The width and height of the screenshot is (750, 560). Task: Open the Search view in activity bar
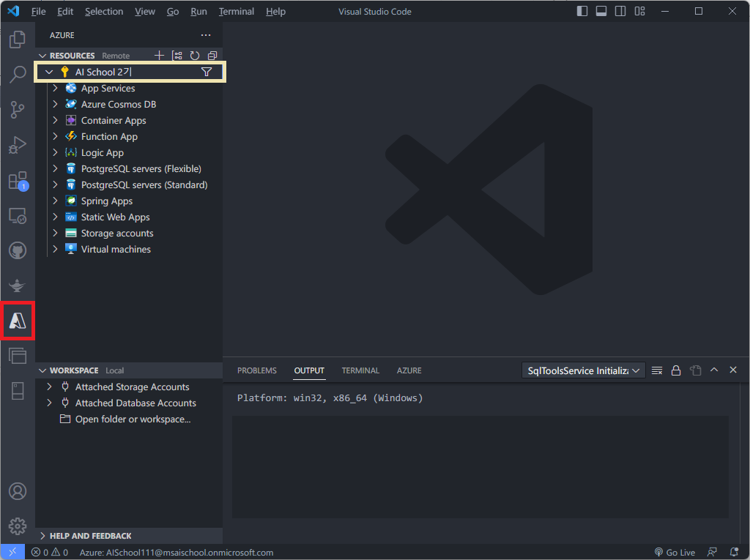tap(18, 74)
